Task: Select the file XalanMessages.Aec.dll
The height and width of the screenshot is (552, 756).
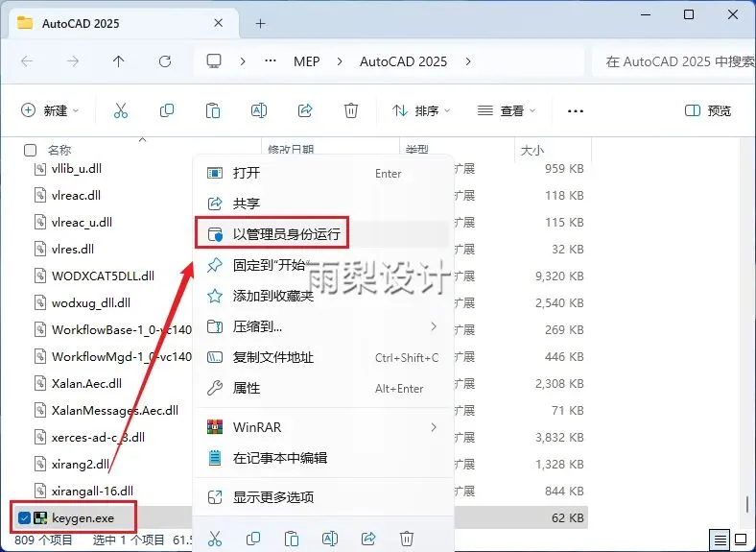Action: pos(115,411)
